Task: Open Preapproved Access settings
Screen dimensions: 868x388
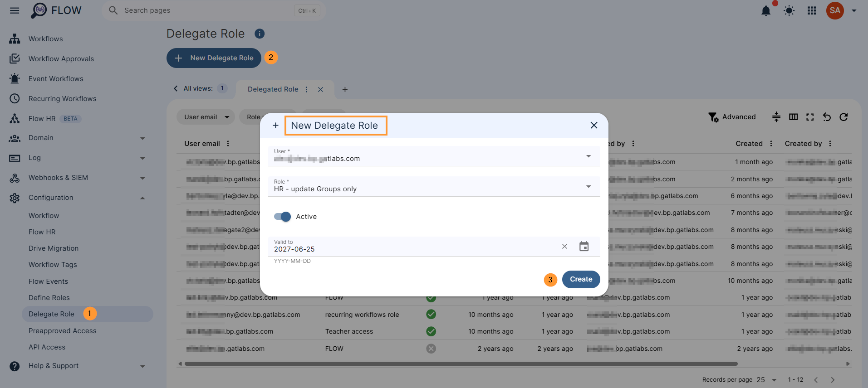Action: point(62,331)
